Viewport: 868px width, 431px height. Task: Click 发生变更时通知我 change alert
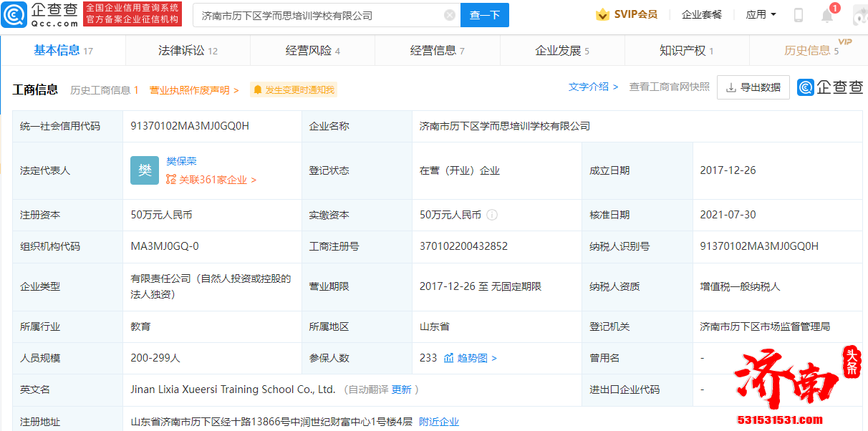[294, 90]
